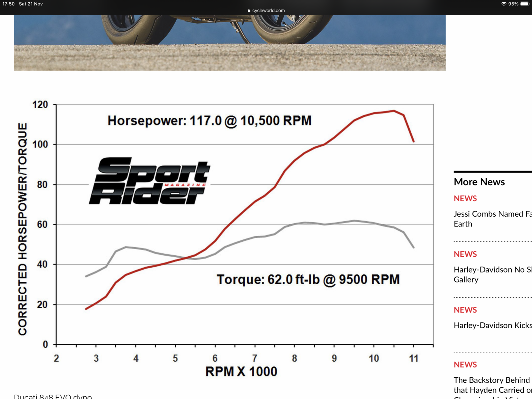Tap the 95% battery percentage
The width and height of the screenshot is (532, 399).
pyautogui.click(x=513, y=4)
